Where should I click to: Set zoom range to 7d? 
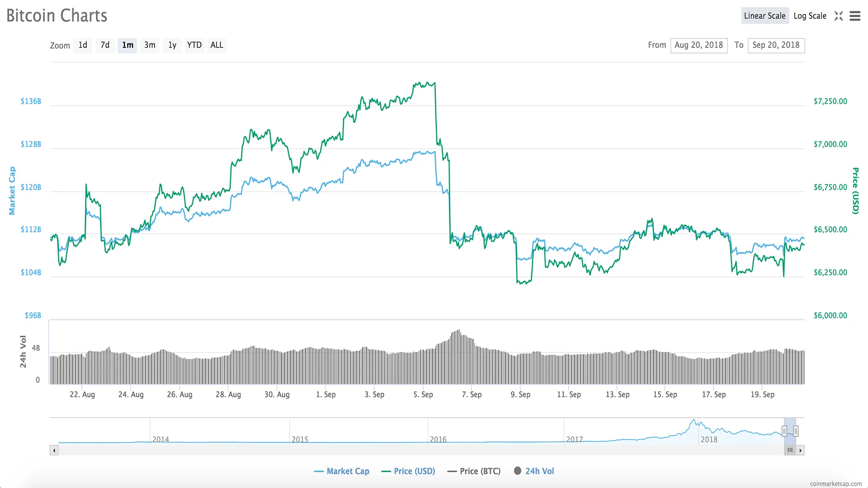point(105,45)
